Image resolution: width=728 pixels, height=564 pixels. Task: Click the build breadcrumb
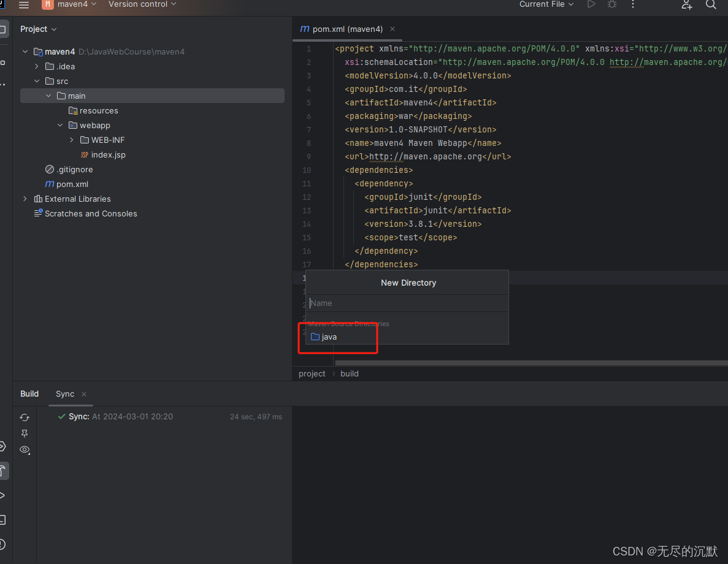pyautogui.click(x=349, y=374)
